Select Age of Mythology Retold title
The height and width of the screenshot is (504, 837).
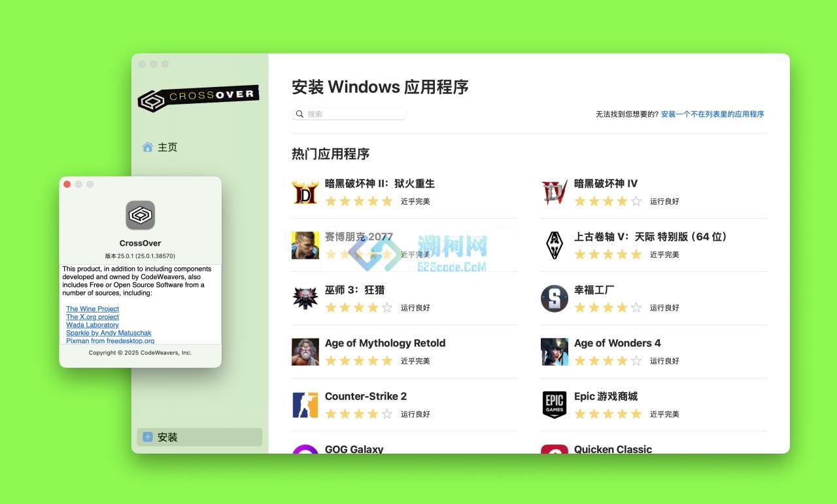pos(385,343)
